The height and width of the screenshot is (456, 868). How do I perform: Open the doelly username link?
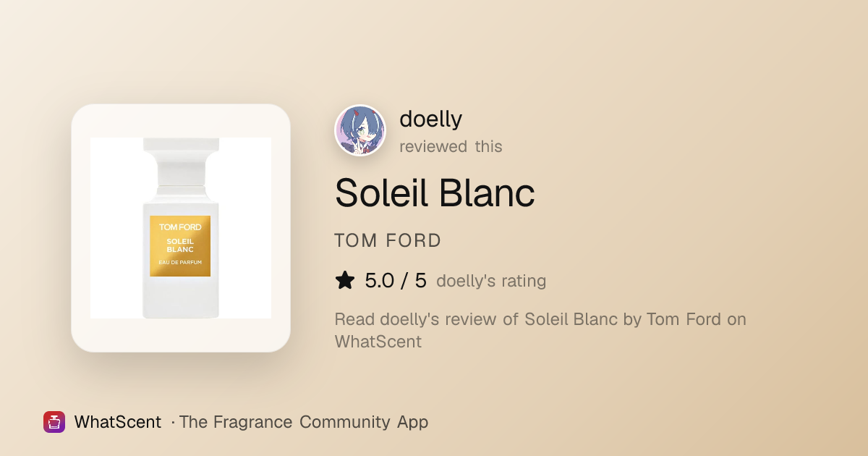[x=430, y=119]
